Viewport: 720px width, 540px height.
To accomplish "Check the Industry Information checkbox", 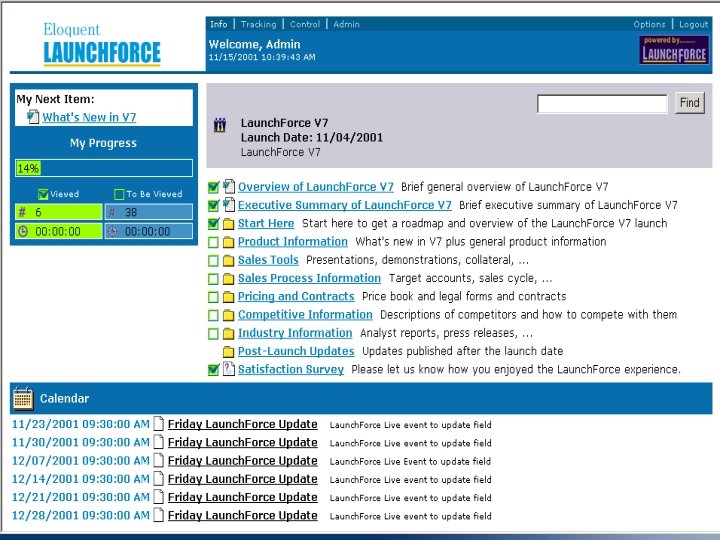I will (x=213, y=334).
